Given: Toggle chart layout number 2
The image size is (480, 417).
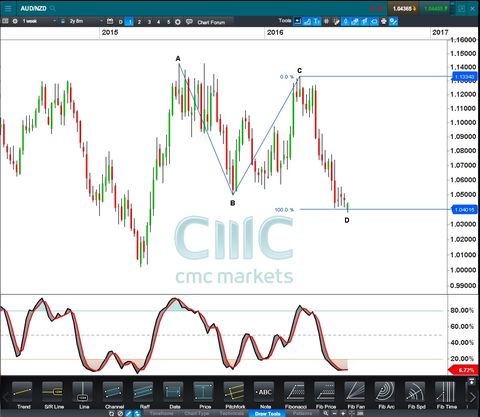Looking at the screenshot, I should 139,22.
